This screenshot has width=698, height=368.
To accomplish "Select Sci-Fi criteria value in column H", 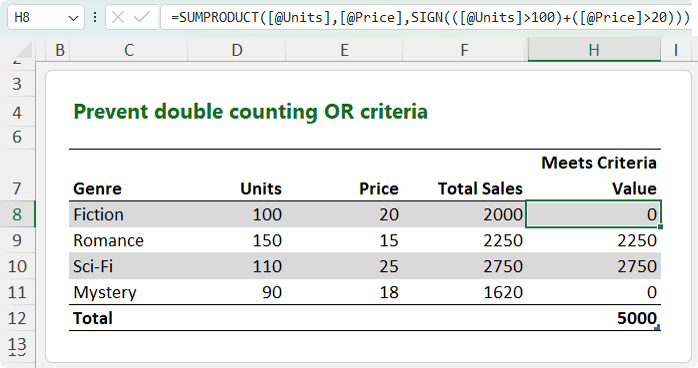I will [594, 266].
